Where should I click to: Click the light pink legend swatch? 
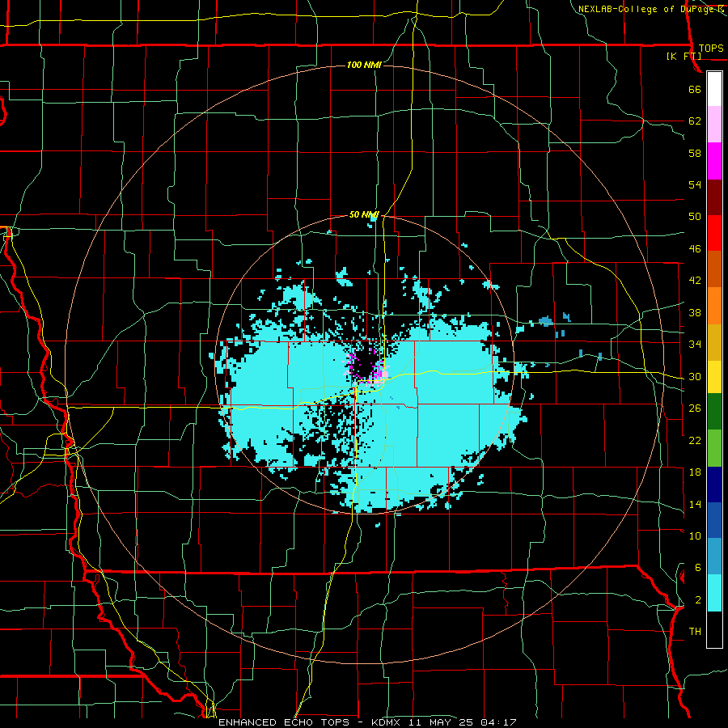tap(714, 125)
